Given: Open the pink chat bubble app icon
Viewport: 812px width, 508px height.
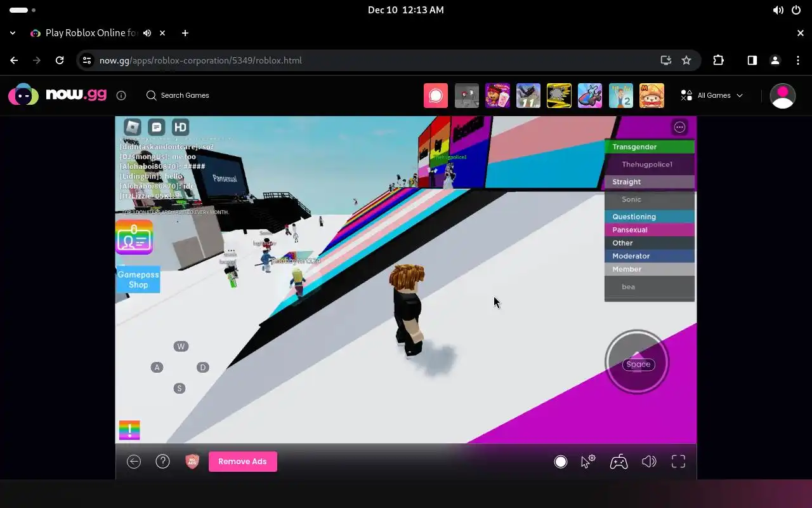Looking at the screenshot, I should (x=436, y=95).
